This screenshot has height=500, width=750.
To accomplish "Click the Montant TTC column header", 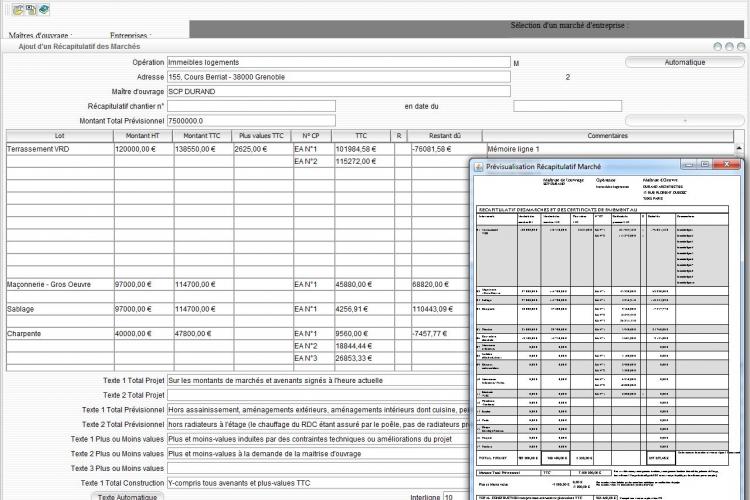I will (x=202, y=136).
